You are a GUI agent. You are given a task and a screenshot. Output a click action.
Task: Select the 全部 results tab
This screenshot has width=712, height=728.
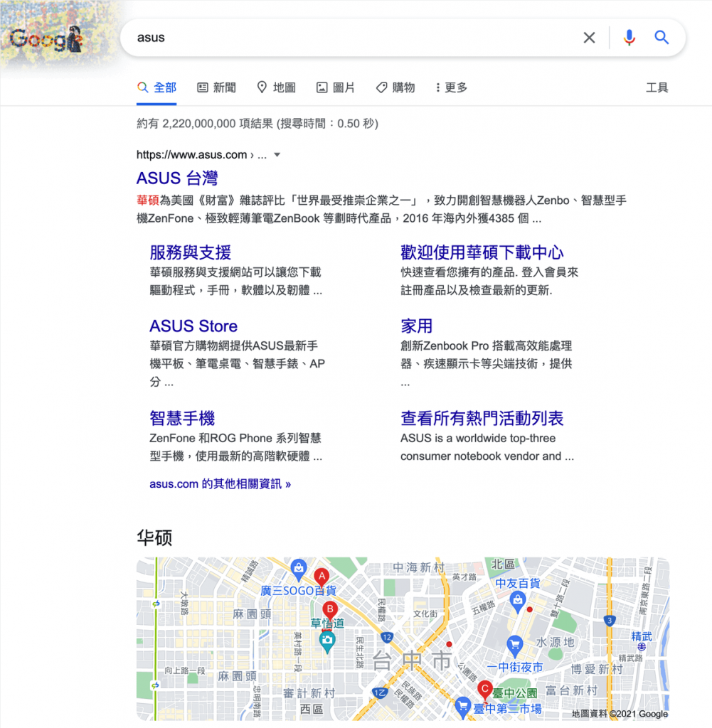tap(156, 87)
